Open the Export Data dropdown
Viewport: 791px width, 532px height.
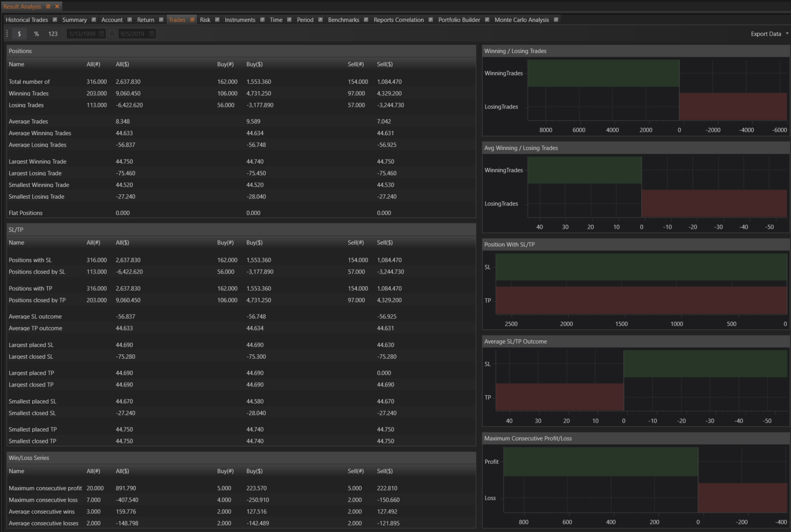[769, 34]
